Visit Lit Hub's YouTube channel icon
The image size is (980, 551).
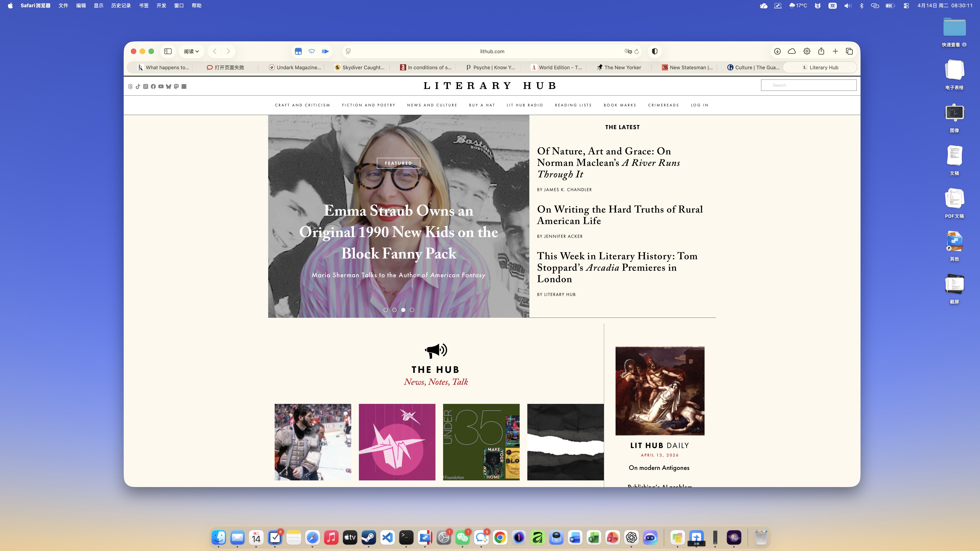[x=161, y=87]
